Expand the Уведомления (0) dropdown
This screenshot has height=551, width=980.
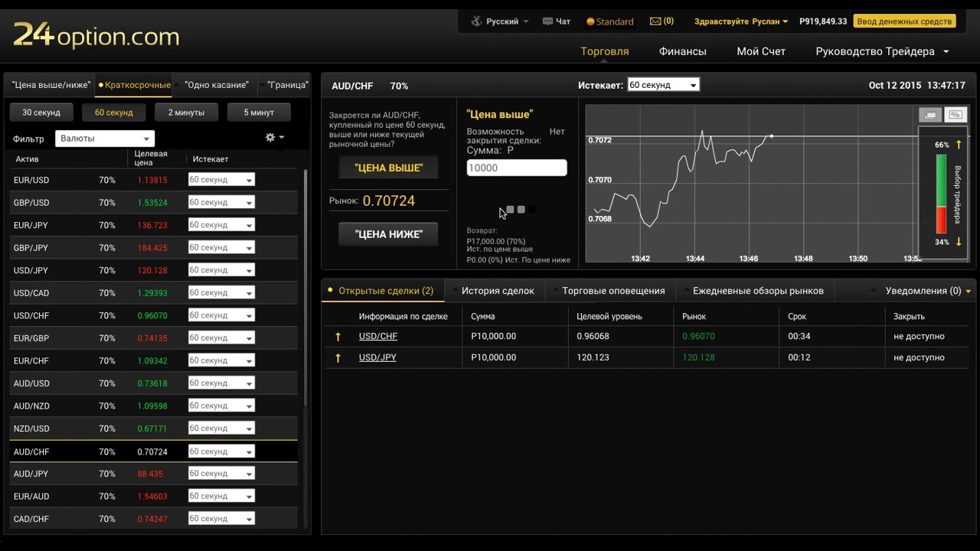pos(928,291)
